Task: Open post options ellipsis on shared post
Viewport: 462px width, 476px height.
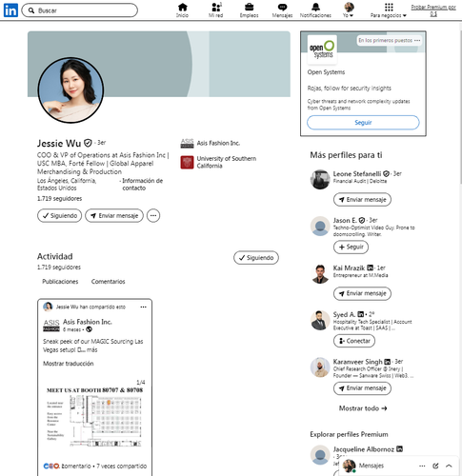Action: [x=144, y=307]
